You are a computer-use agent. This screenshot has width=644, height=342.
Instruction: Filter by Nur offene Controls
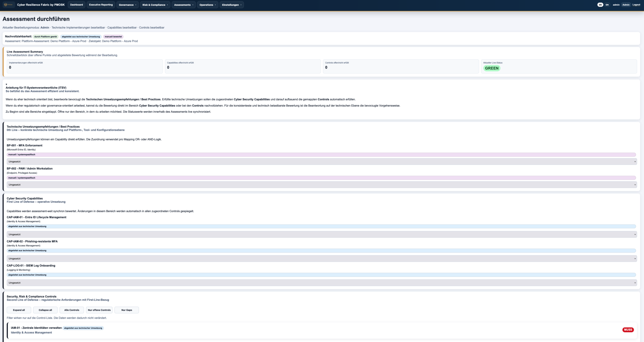[x=99, y=310]
